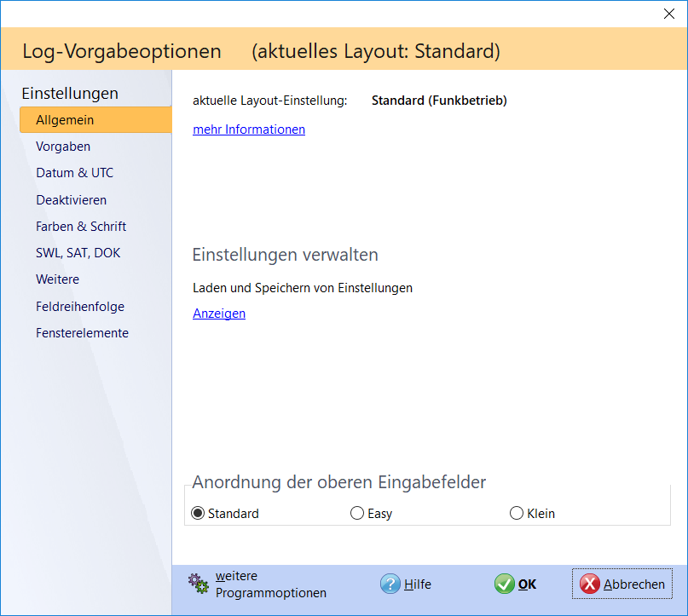Cancel with the Abbrechen button

[622, 584]
